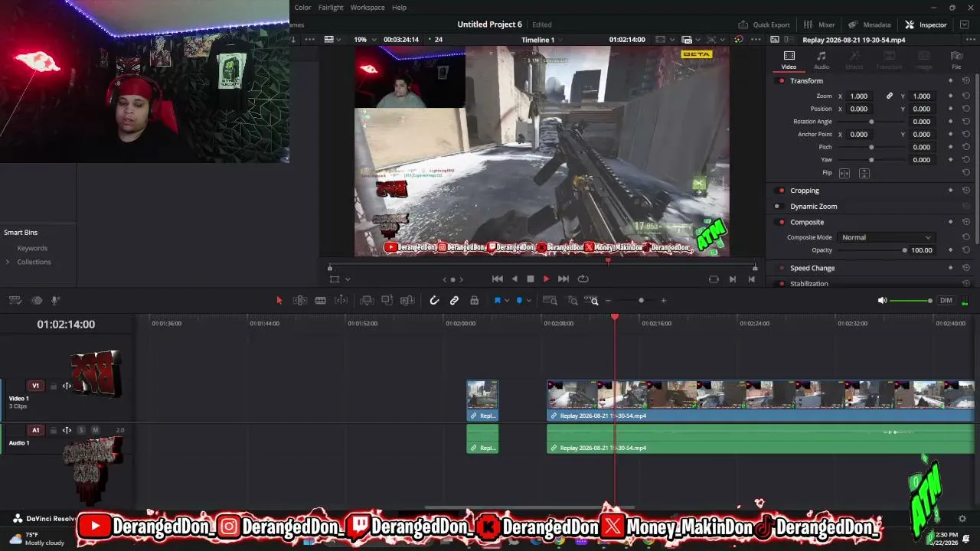980x551 pixels.
Task: Add a blue flag to the clip
Action: (x=497, y=301)
